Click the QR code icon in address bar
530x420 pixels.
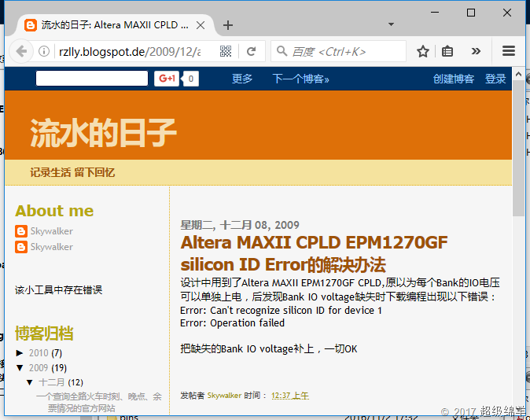tap(226, 51)
